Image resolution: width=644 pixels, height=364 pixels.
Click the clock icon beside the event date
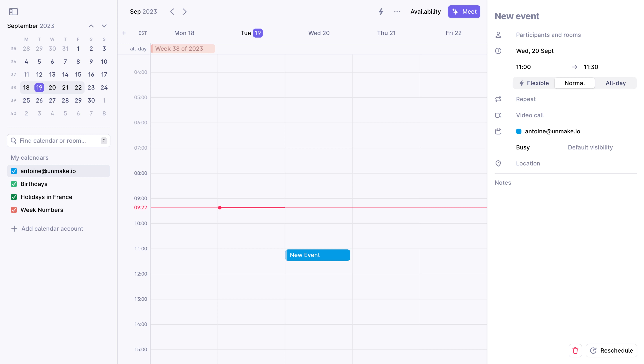pos(498,51)
